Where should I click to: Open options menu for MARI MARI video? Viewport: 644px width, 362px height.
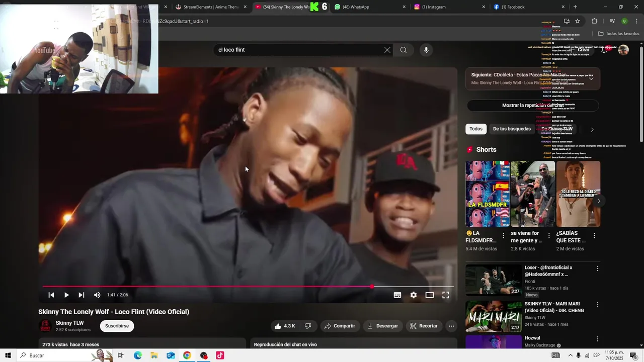[x=598, y=305]
